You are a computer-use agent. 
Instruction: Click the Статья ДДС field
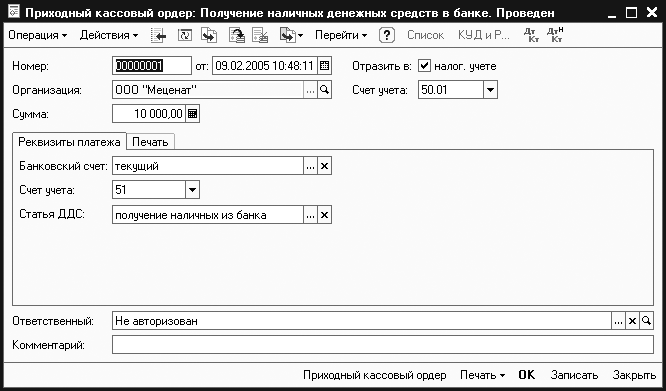coord(208,215)
